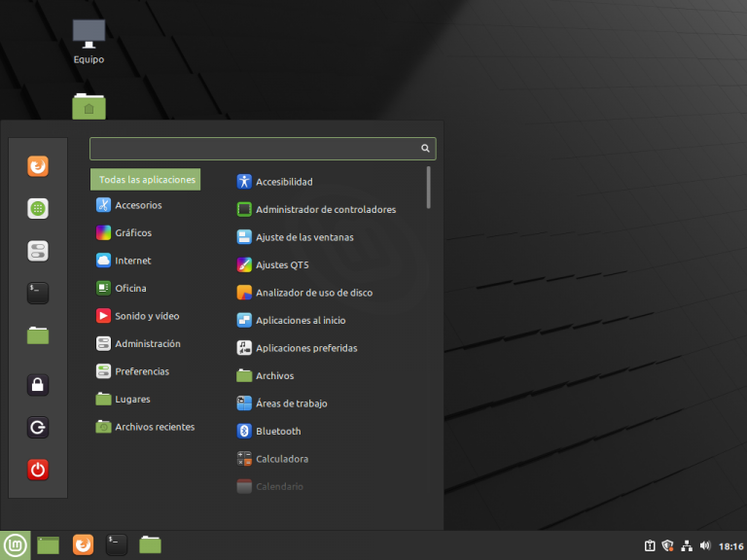
Task: Click the red power Quit button
Action: pyautogui.click(x=38, y=470)
